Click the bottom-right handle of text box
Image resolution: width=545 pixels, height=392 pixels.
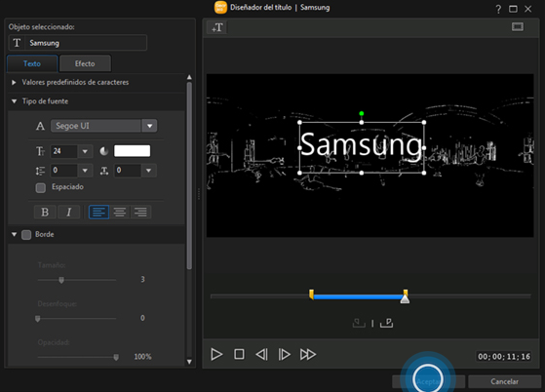pyautogui.click(x=424, y=173)
